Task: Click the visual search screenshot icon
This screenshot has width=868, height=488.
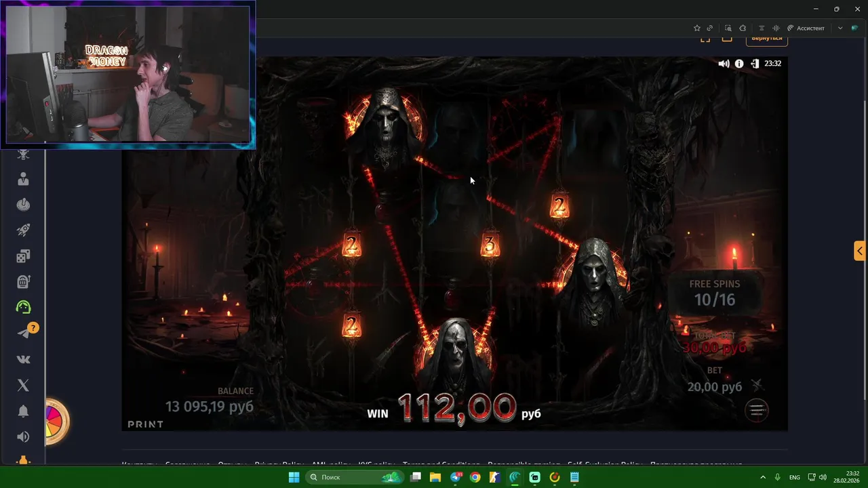Action: [728, 28]
